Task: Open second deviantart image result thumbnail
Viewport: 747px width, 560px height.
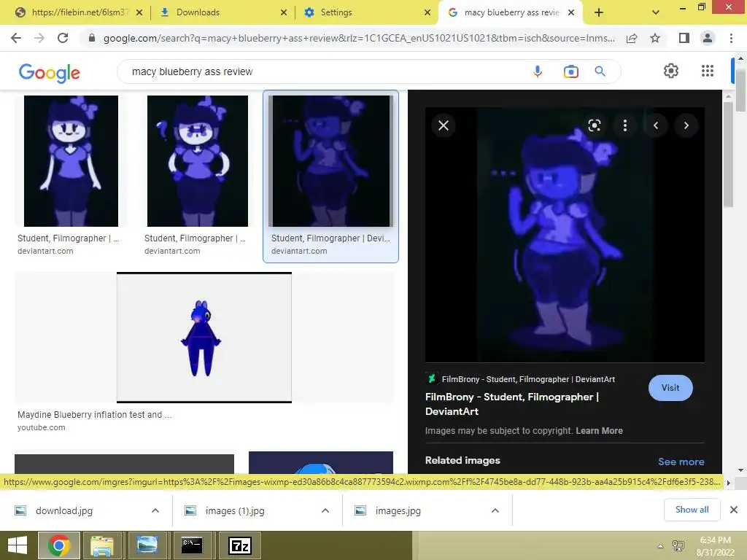Action: [x=197, y=161]
